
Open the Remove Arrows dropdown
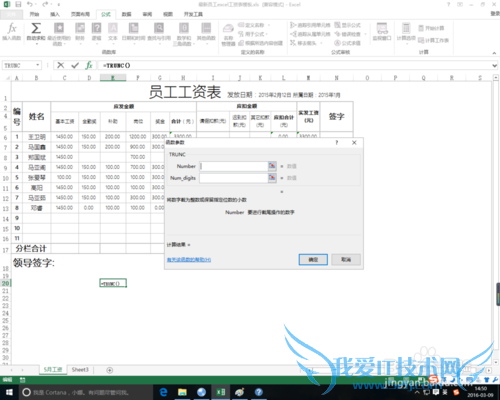tap(321, 43)
